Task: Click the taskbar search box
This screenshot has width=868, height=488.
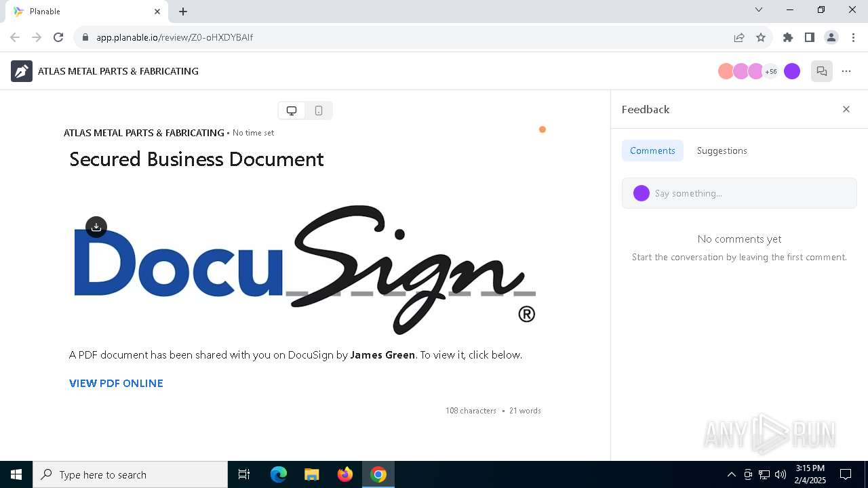Action: pyautogui.click(x=130, y=474)
